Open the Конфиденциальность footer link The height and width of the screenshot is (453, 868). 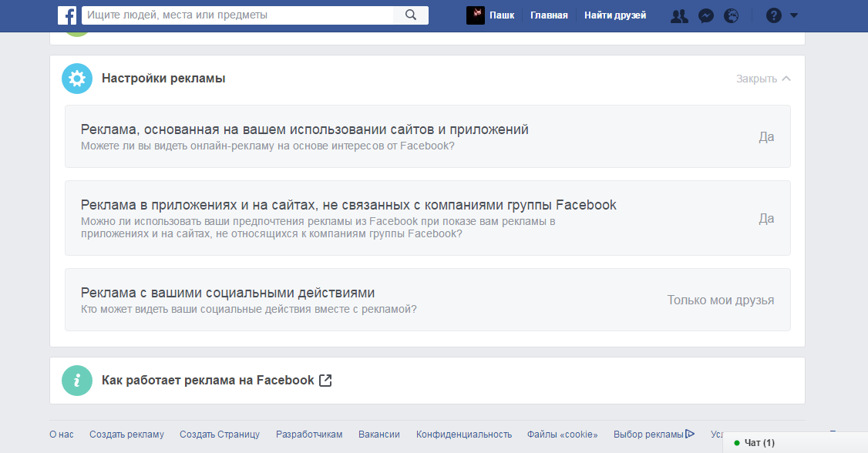(464, 435)
